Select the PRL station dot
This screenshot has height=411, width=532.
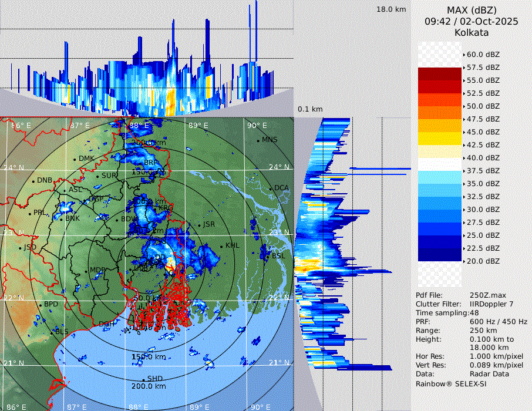click(31, 213)
